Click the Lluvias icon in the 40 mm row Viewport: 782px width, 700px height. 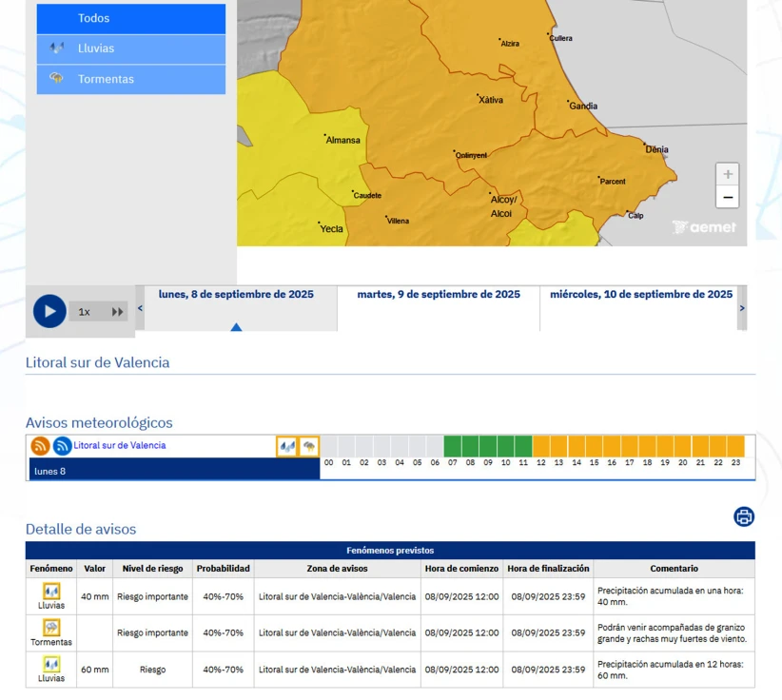click(x=51, y=592)
